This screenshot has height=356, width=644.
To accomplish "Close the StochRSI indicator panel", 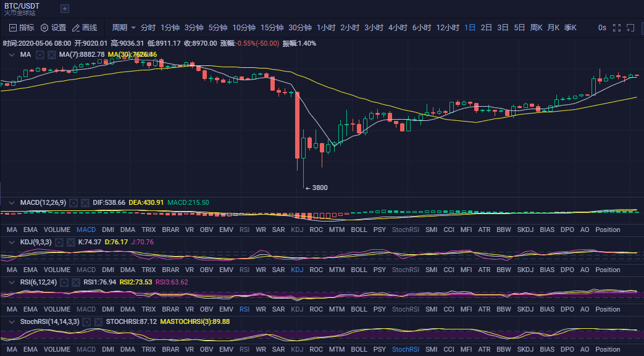I will pyautogui.click(x=98, y=321).
